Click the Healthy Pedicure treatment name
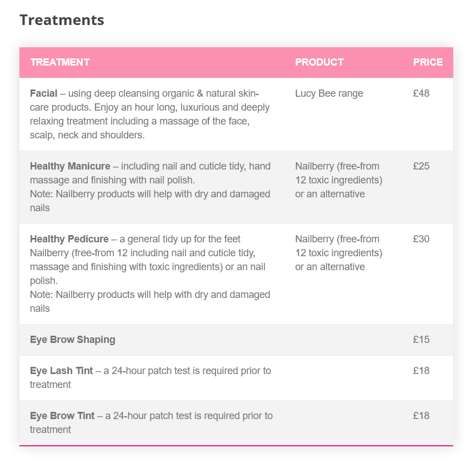 click(x=69, y=239)
